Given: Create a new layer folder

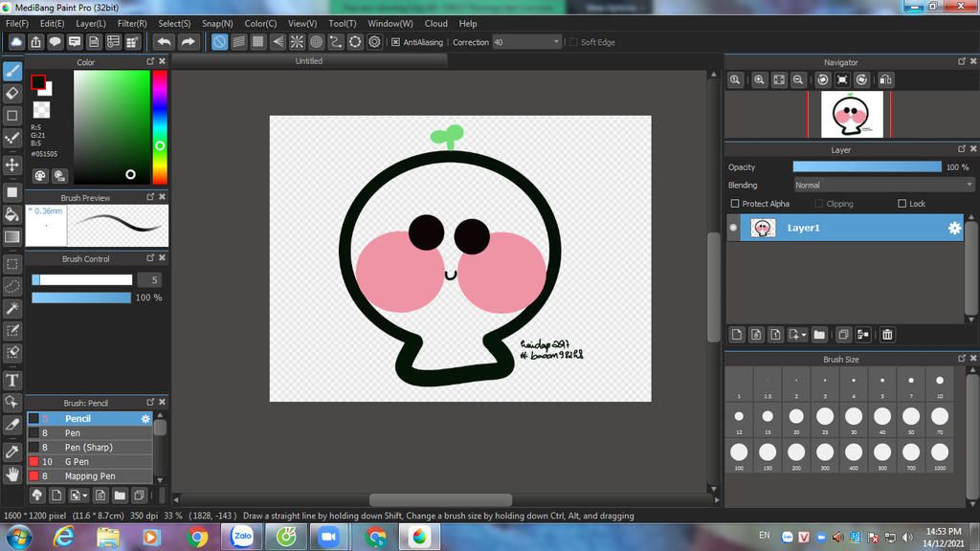Looking at the screenshot, I should [819, 335].
